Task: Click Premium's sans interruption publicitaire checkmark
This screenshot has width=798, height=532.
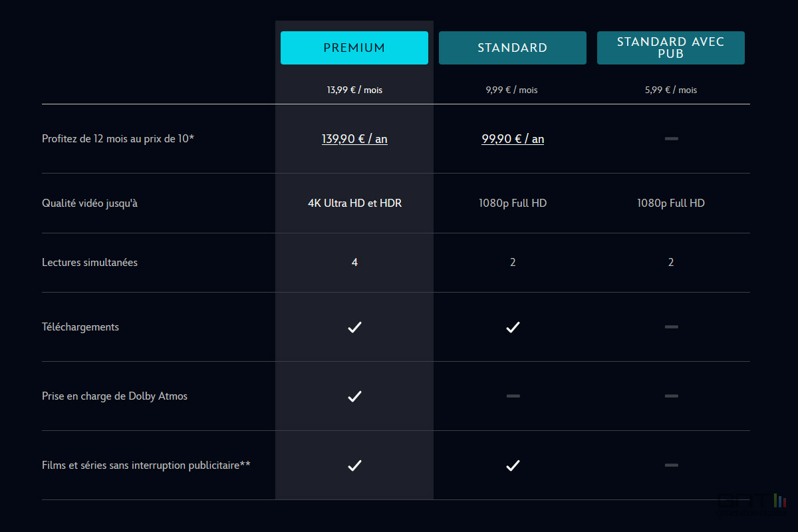Action: [354, 465]
